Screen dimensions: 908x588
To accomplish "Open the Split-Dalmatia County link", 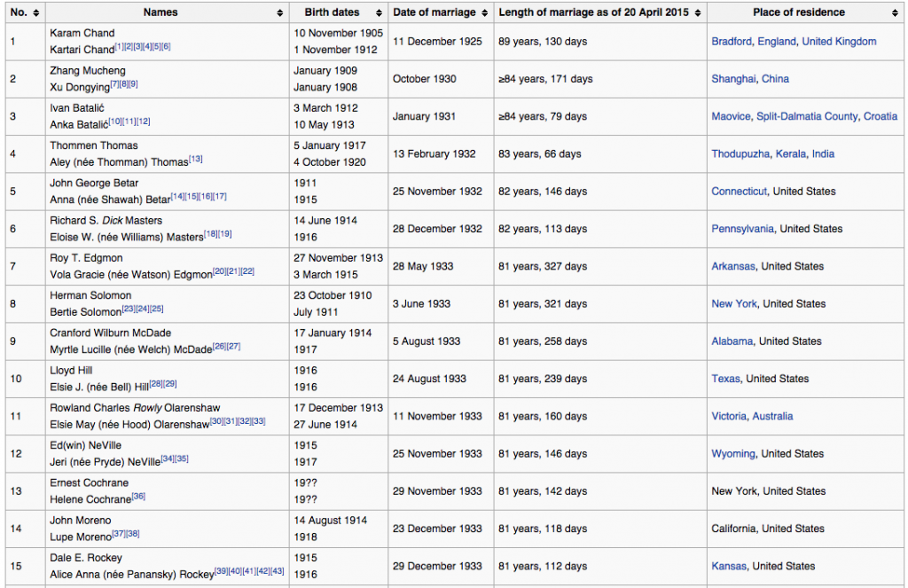I will coord(807,116).
